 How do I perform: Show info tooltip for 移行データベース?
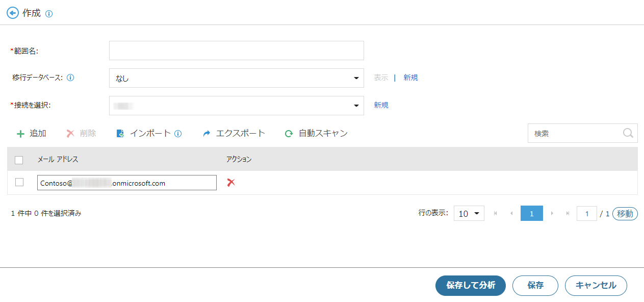(x=71, y=78)
